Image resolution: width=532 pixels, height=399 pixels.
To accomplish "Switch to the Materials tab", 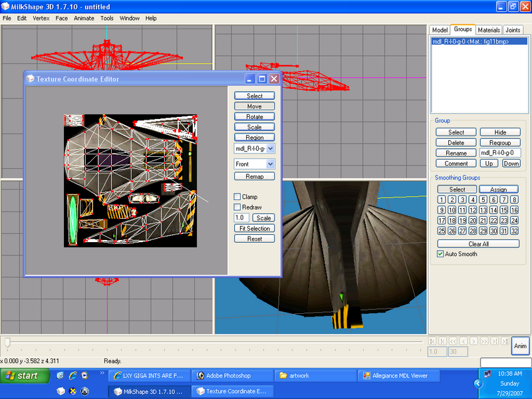I will [x=489, y=30].
